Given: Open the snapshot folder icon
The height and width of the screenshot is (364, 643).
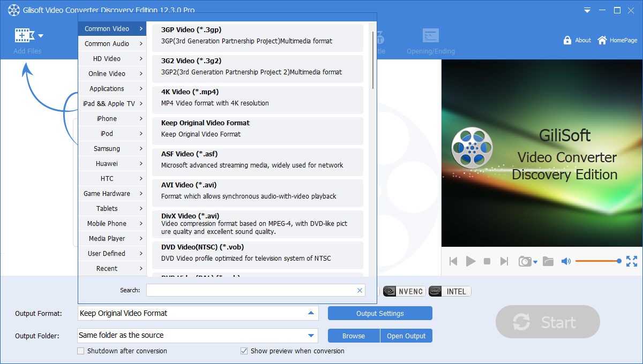Looking at the screenshot, I should coord(548,261).
